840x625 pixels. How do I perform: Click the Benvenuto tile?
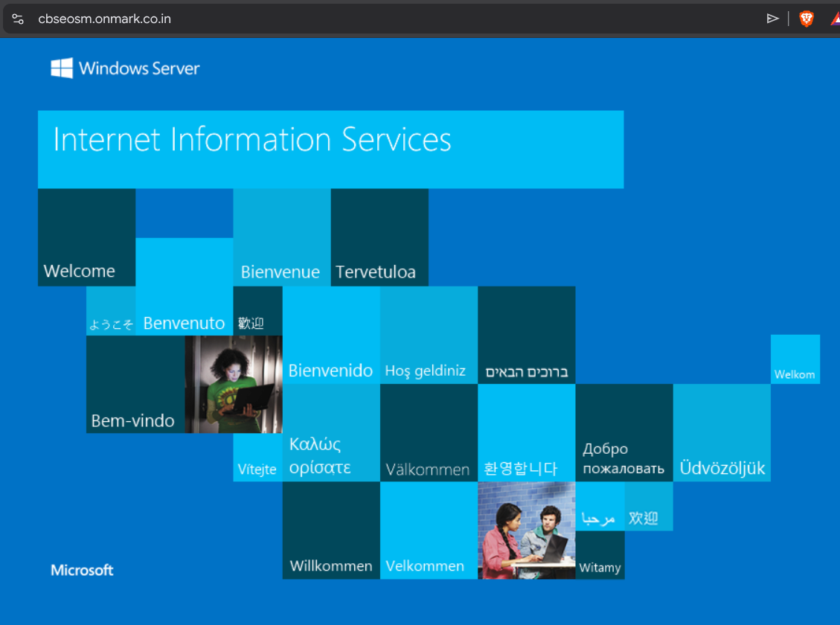(185, 286)
